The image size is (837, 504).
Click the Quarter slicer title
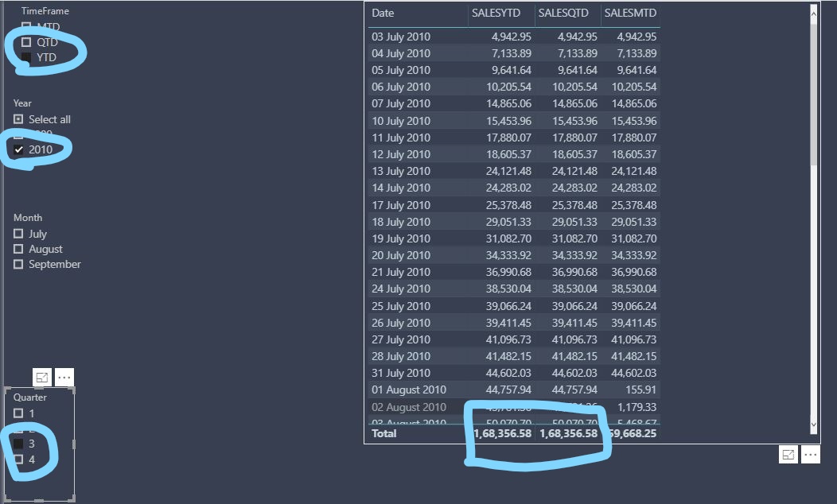pyautogui.click(x=30, y=397)
